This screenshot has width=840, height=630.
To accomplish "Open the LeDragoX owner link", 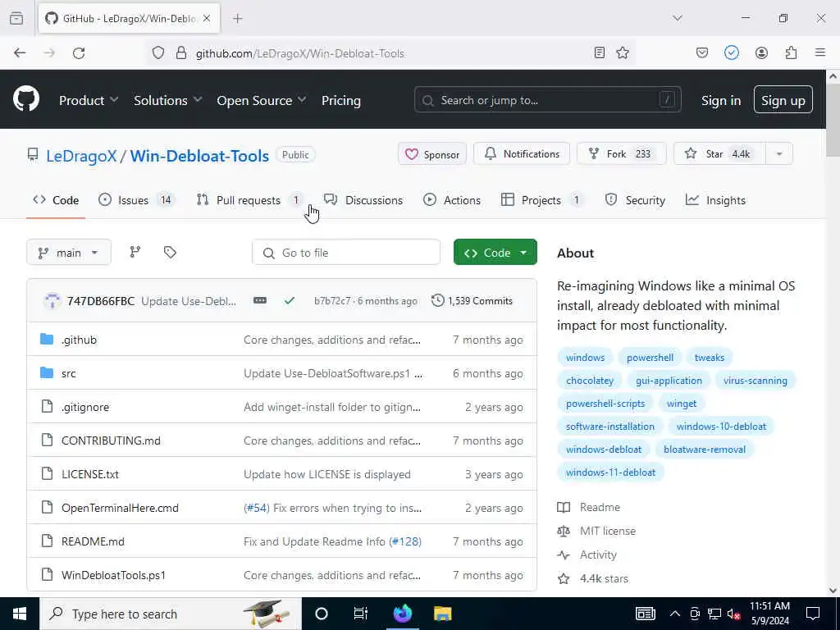I will (81, 155).
